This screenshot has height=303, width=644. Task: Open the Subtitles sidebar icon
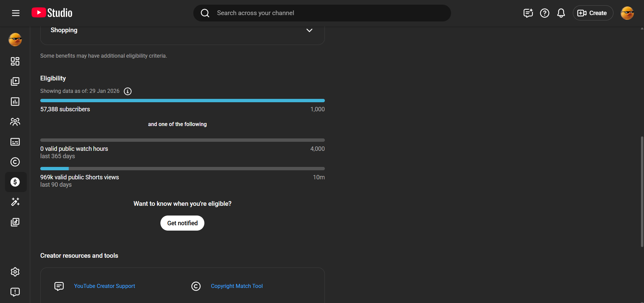point(15,142)
